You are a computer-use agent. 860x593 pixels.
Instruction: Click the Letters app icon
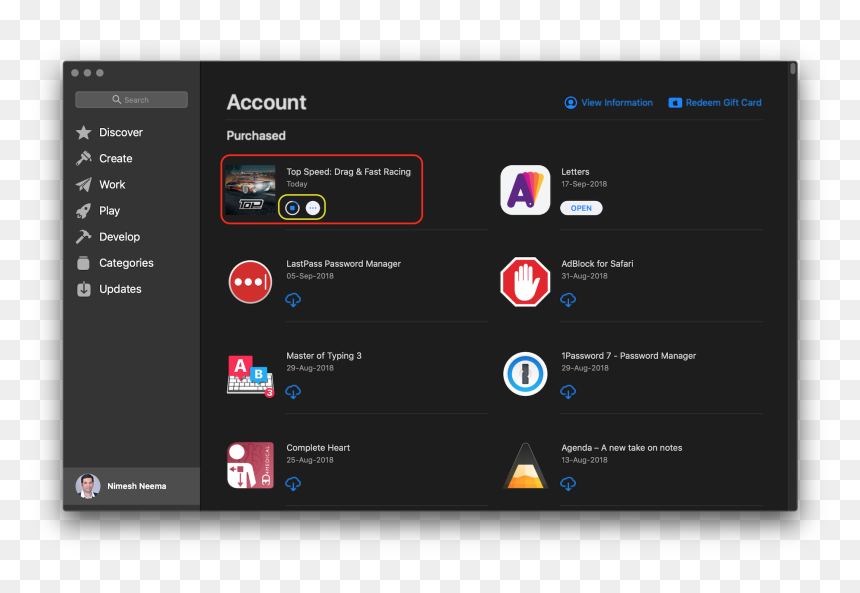click(525, 190)
